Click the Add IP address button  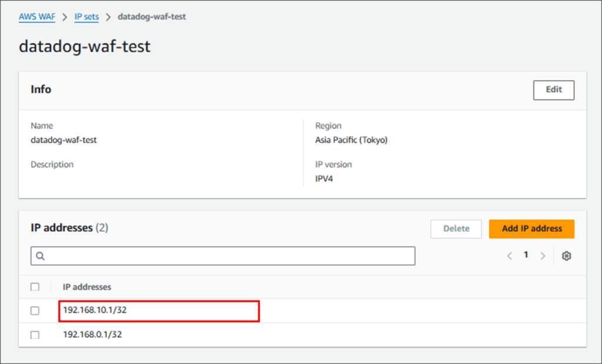pyautogui.click(x=531, y=229)
